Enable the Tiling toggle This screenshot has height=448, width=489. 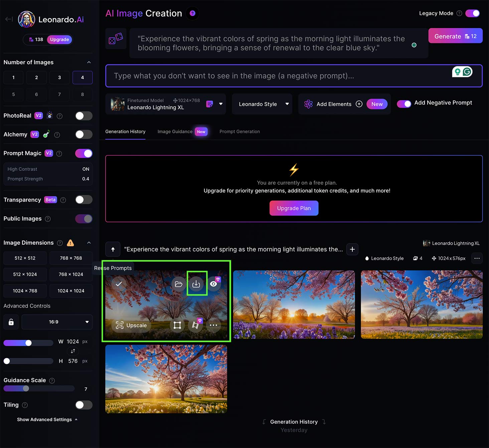pos(84,405)
